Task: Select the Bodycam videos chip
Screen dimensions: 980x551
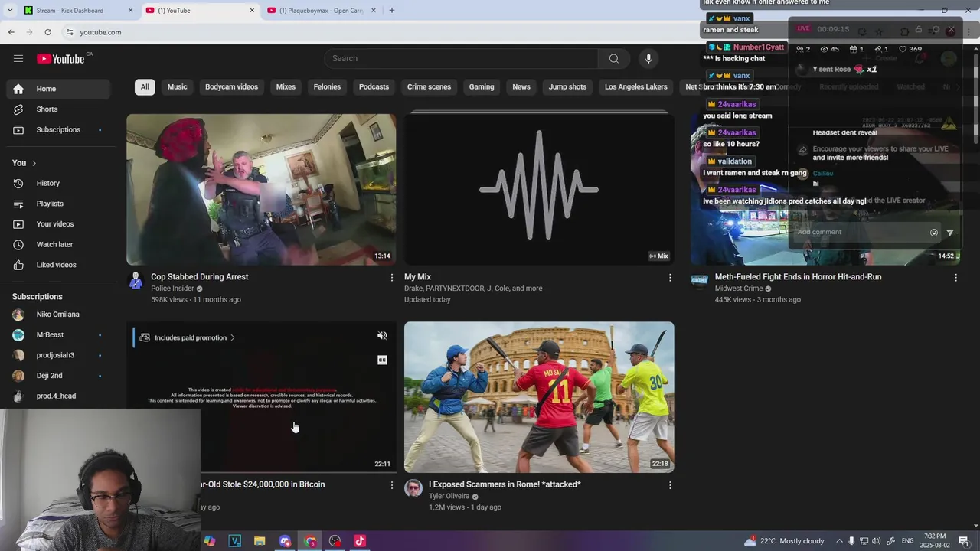Action: tap(231, 86)
